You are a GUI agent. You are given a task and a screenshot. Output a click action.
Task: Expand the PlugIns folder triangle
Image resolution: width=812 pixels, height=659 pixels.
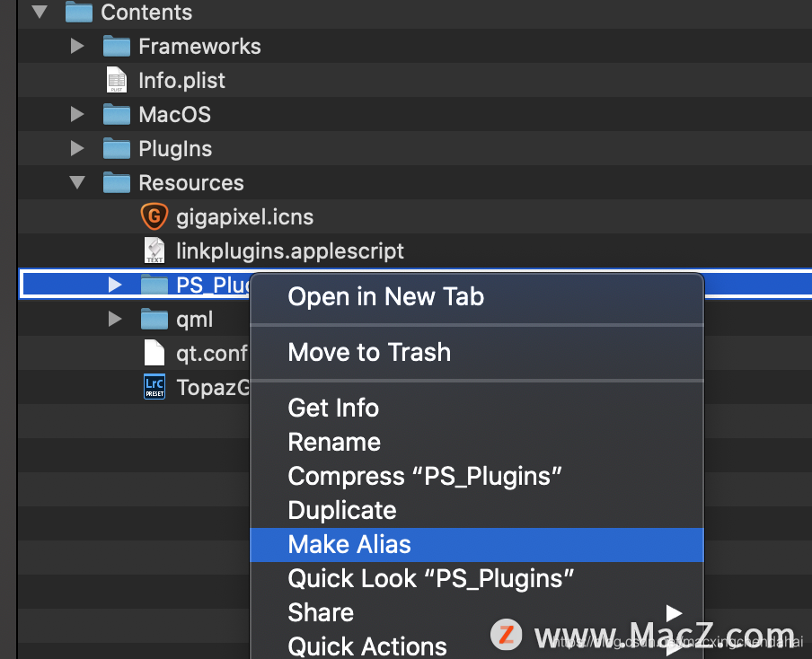click(77, 148)
